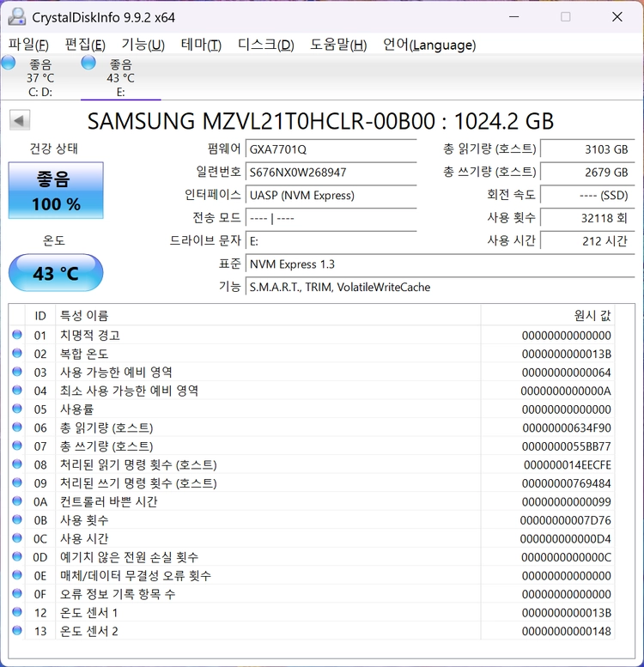Image resolution: width=644 pixels, height=667 pixels.
Task: Click the 특성 이름 column header
Action: click(x=268, y=316)
